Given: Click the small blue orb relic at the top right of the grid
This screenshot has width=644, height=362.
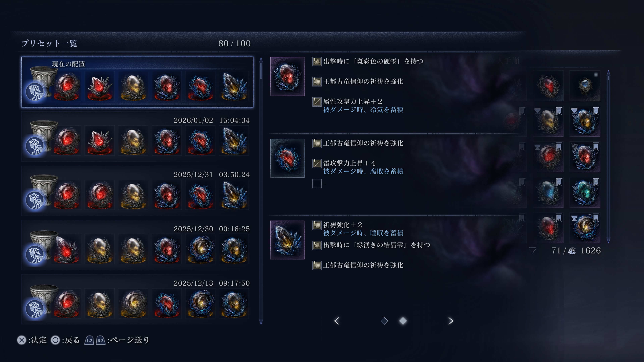Looking at the screenshot, I should (x=585, y=86).
